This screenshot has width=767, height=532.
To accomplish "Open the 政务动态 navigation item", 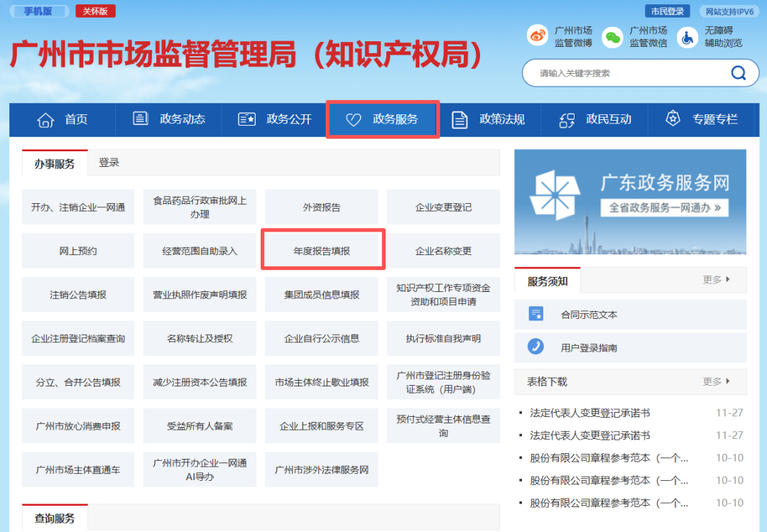I will click(168, 119).
